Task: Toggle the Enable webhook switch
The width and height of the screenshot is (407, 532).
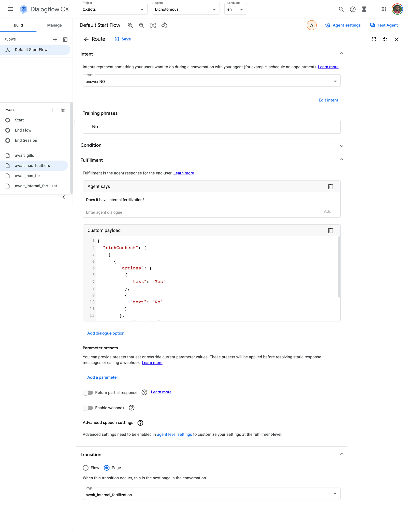Action: (88, 408)
